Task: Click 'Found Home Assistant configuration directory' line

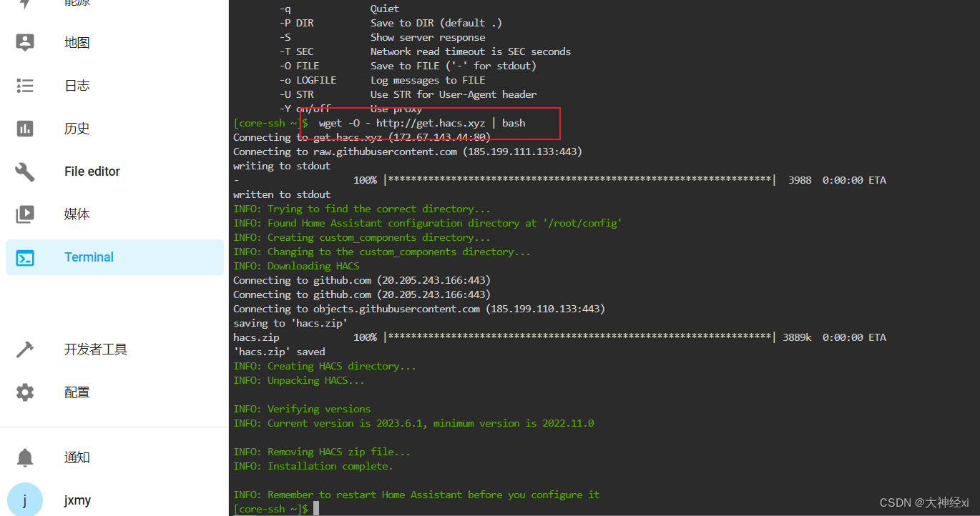Action: (428, 223)
